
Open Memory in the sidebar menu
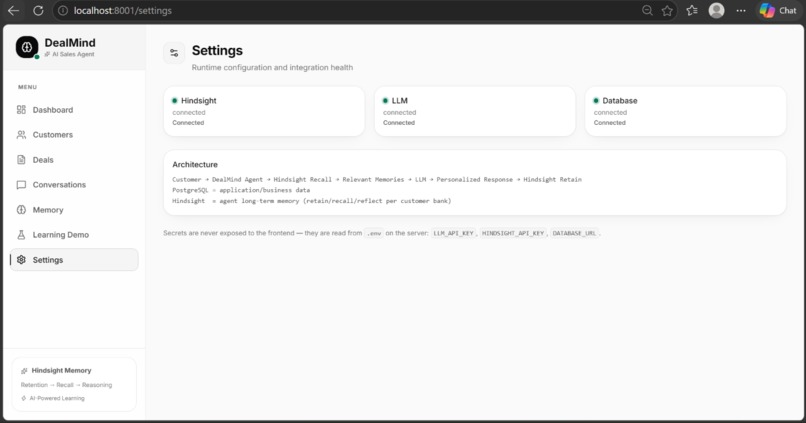coord(74,210)
